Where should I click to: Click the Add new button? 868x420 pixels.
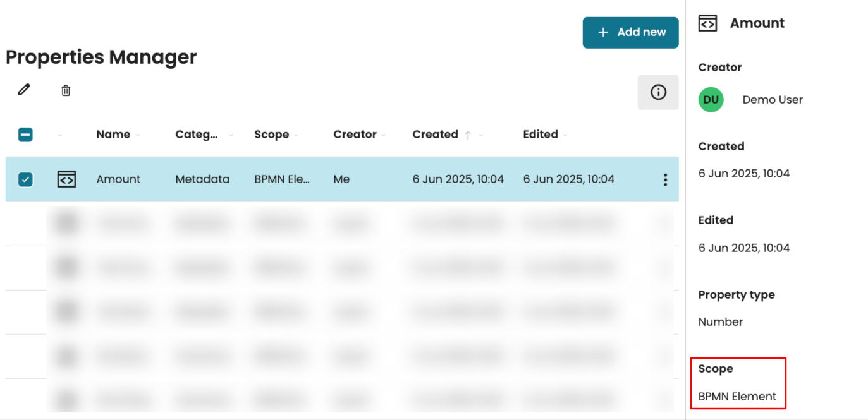coord(630,32)
